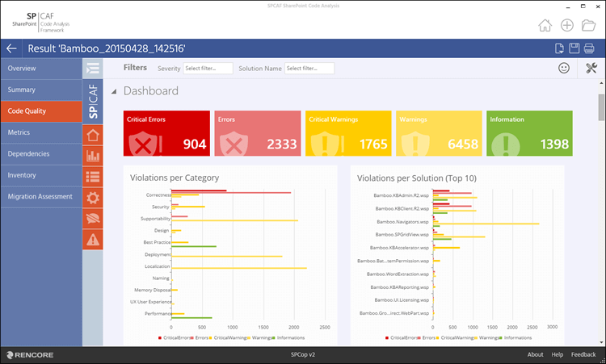606x364 pixels.
Task: Open the orange bar chart icon
Action: coord(93,156)
